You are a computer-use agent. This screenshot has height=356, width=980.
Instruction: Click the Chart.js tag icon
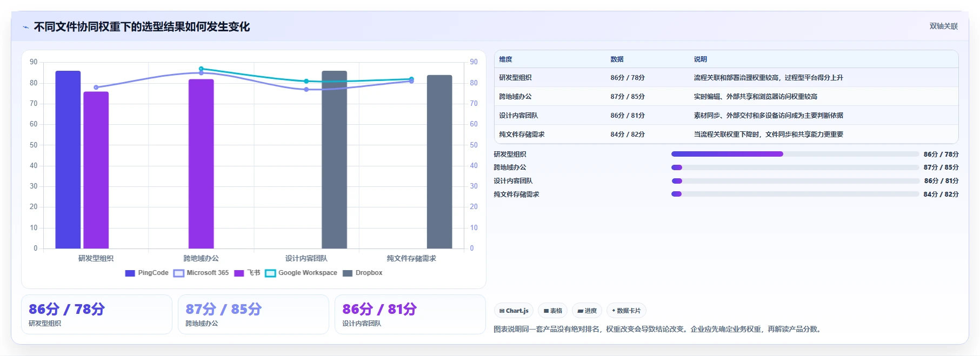pyautogui.click(x=502, y=311)
